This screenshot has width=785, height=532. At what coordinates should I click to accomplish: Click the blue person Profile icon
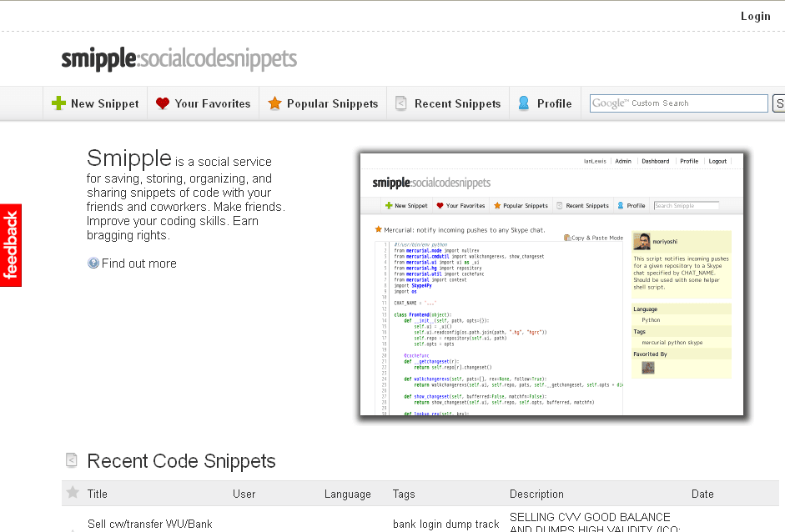pyautogui.click(x=524, y=103)
